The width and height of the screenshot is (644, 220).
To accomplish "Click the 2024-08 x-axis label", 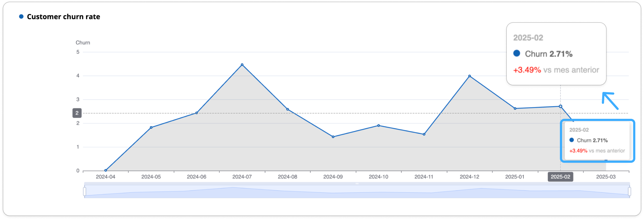I will click(x=288, y=177).
